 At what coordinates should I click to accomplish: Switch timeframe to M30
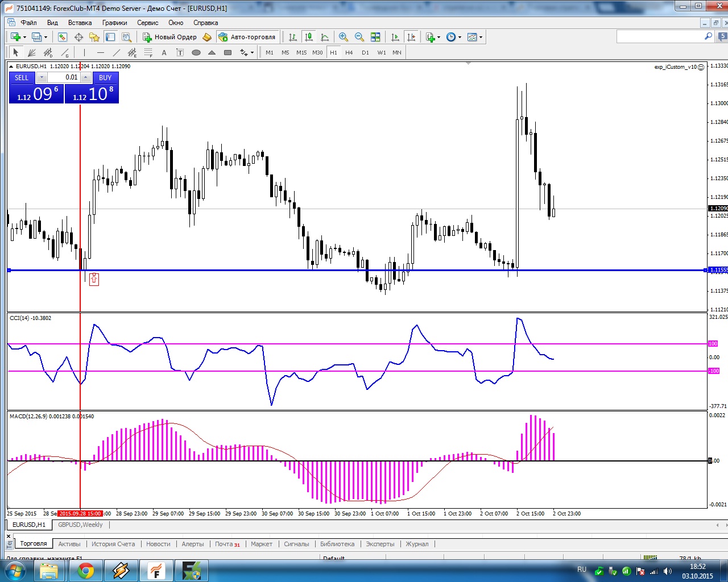(317, 52)
